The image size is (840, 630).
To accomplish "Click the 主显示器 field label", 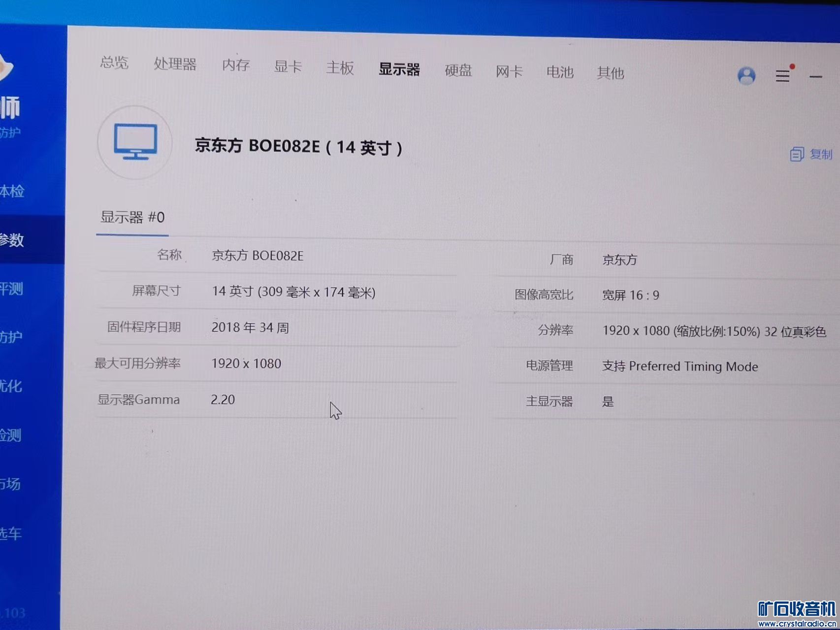I will tap(549, 401).
